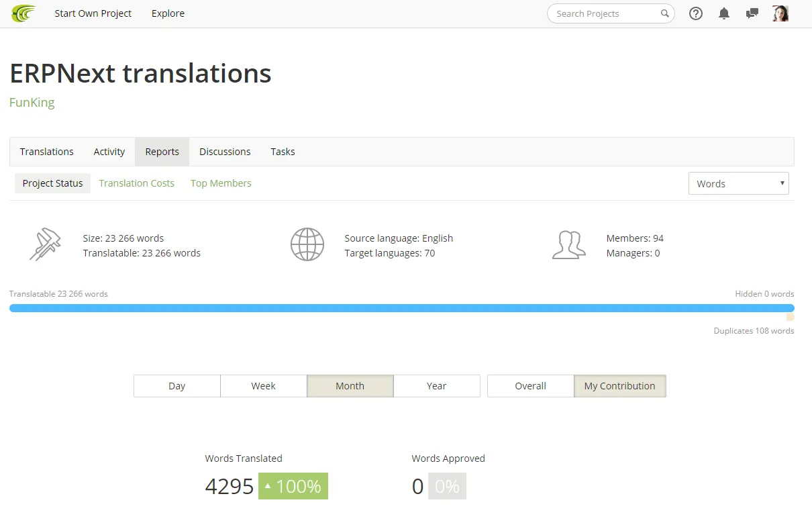
Task: Click 'Target languages: 70' text
Action: 390,253
